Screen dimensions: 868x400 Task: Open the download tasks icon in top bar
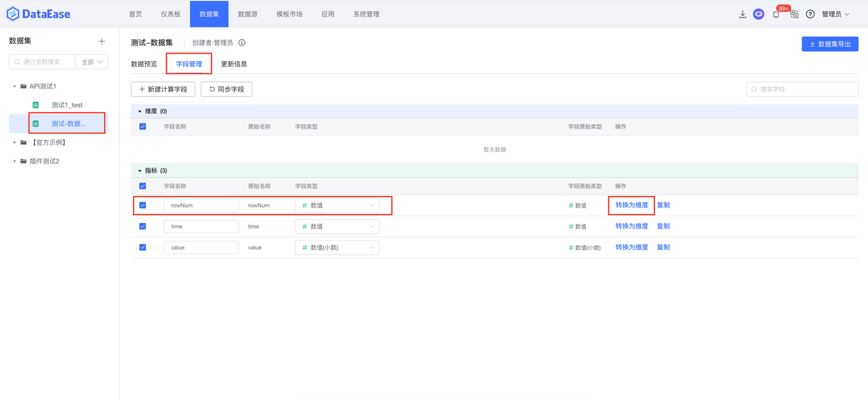742,14
